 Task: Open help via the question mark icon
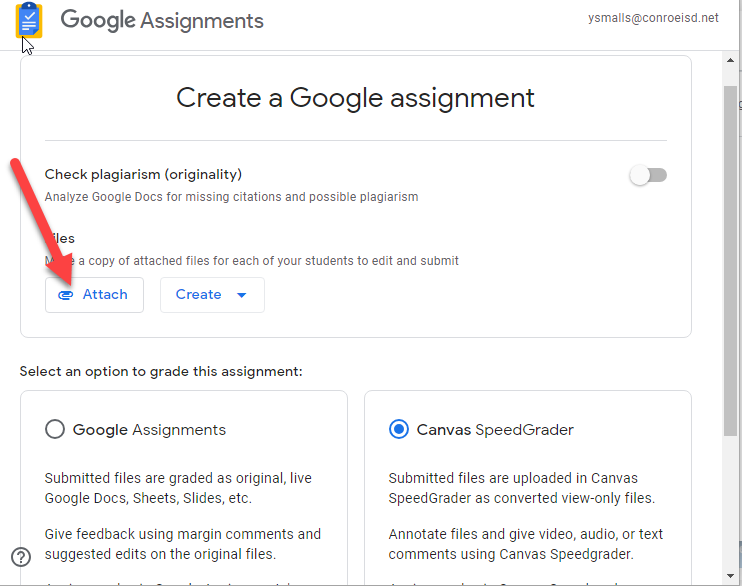21,557
